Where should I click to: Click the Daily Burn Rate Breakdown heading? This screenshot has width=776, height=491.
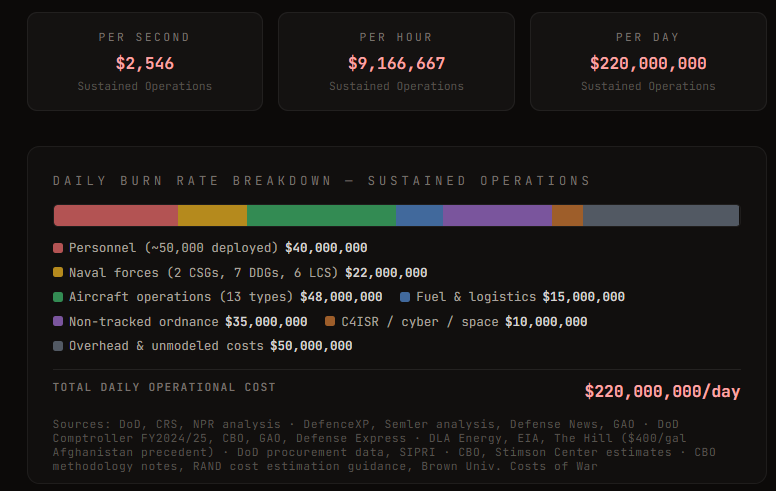coord(321,181)
